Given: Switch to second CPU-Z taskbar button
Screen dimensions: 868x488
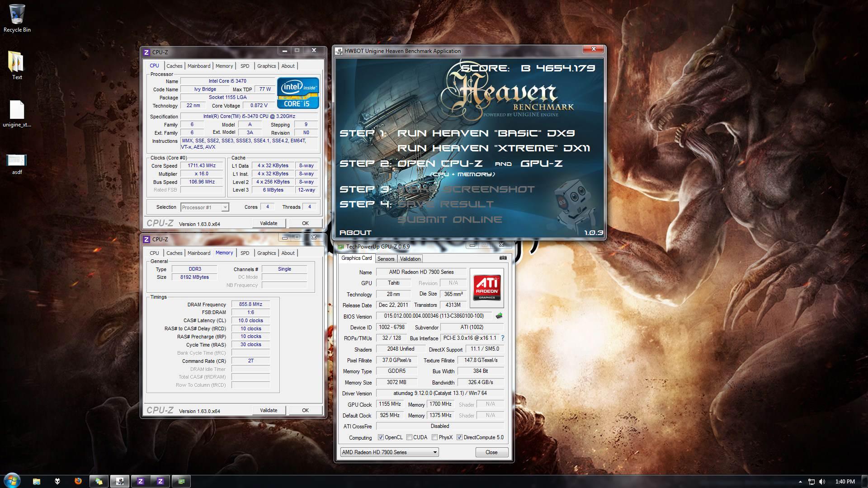Looking at the screenshot, I should [160, 481].
